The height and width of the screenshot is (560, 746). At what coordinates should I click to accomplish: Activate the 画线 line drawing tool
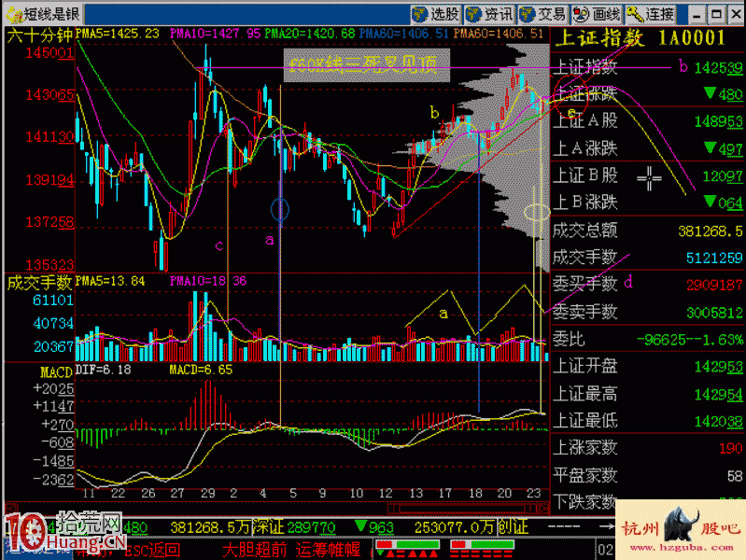(597, 14)
